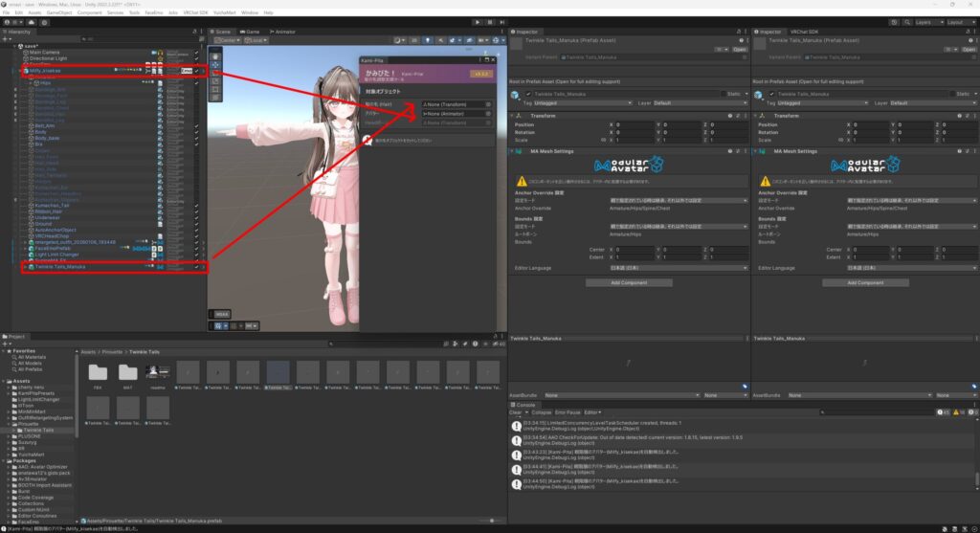Clear the Console log
980x533 pixels.
click(x=515, y=411)
